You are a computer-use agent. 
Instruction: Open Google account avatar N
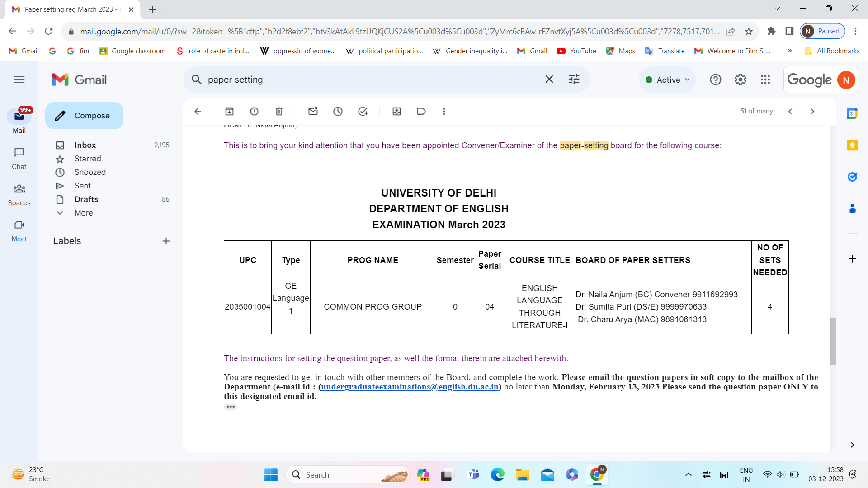[x=846, y=80]
